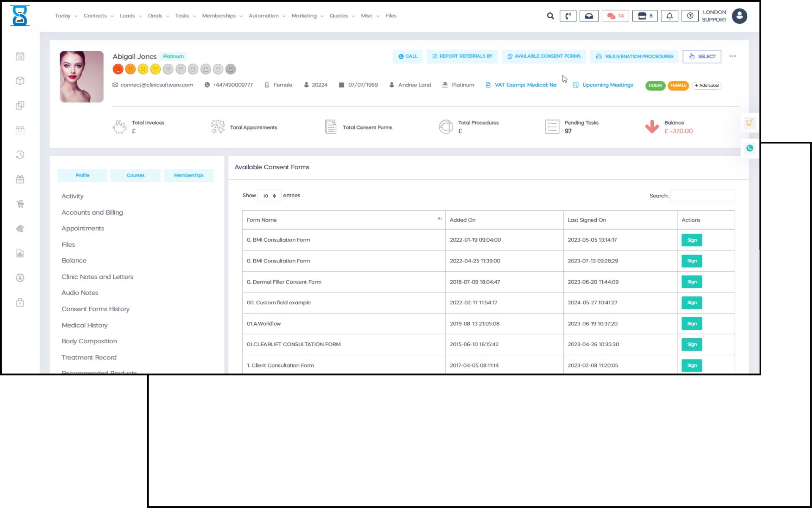Click the notifications bell icon
The width and height of the screenshot is (812, 508).
click(669, 16)
